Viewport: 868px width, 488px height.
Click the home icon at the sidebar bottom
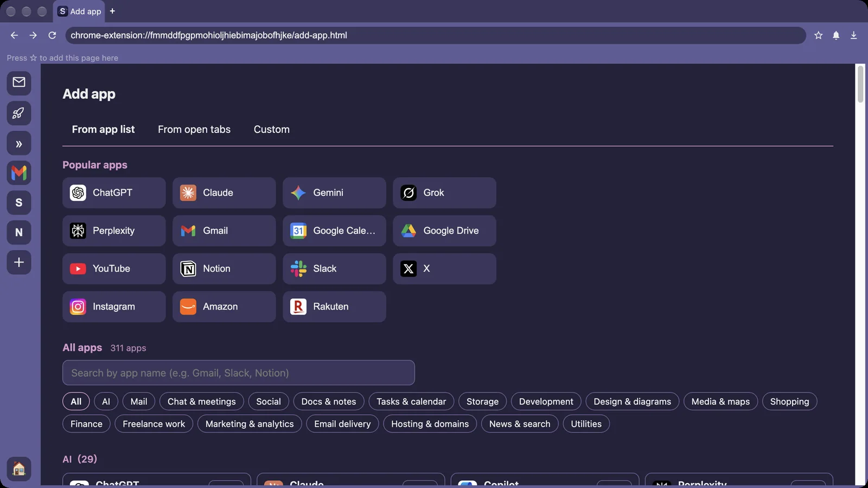[19, 469]
